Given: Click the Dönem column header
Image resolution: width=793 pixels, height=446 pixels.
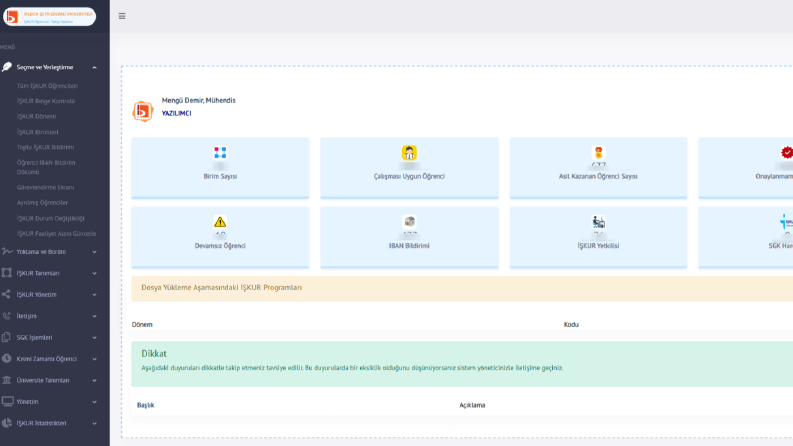Looking at the screenshot, I should (142, 325).
